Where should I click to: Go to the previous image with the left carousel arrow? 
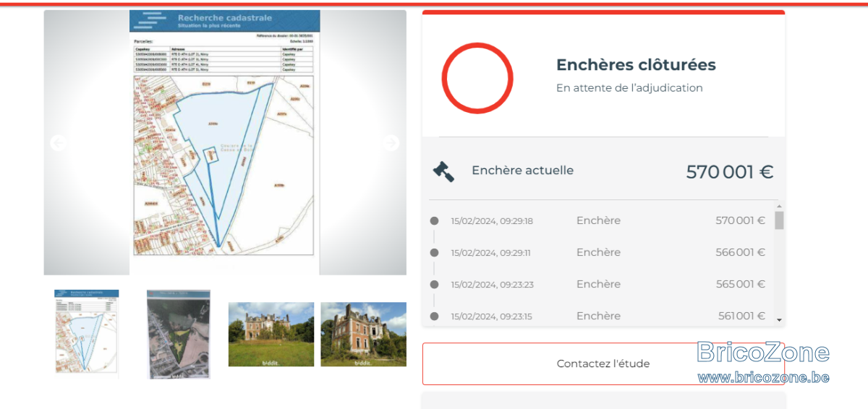click(x=58, y=143)
